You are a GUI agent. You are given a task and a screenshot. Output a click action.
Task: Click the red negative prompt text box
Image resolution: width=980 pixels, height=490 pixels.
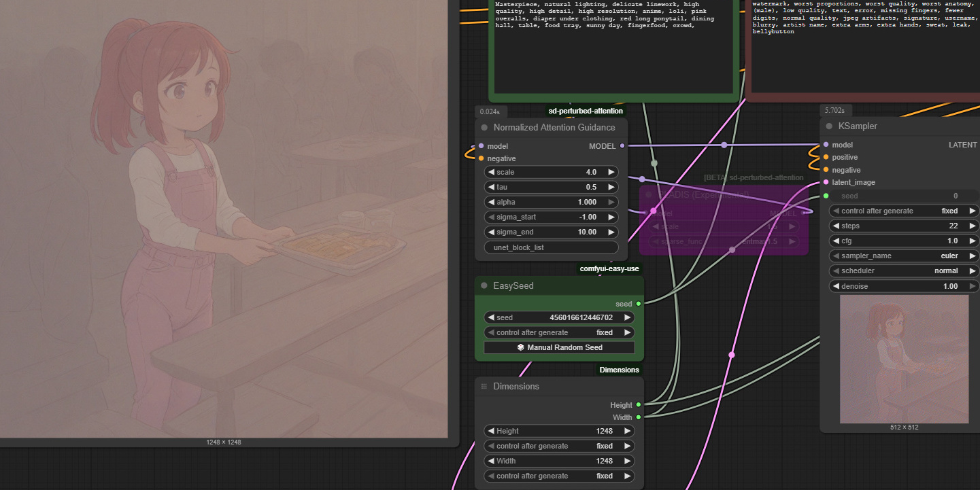(x=866, y=46)
